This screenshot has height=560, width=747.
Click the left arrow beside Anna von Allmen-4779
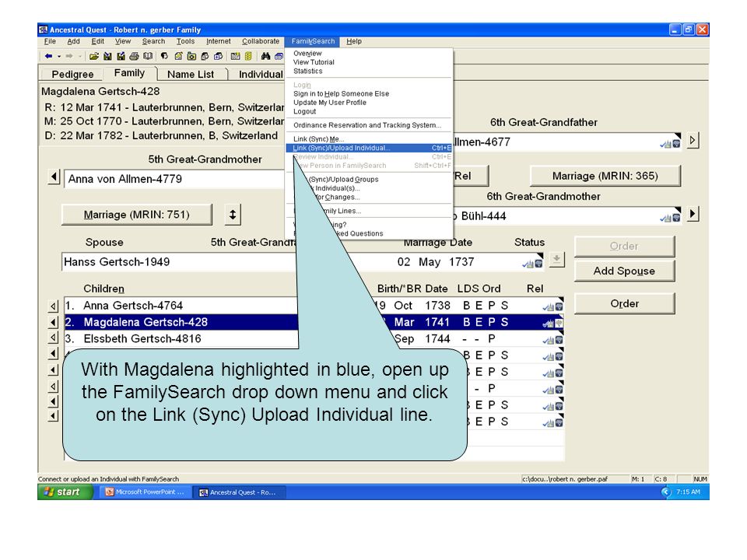pos(54,177)
